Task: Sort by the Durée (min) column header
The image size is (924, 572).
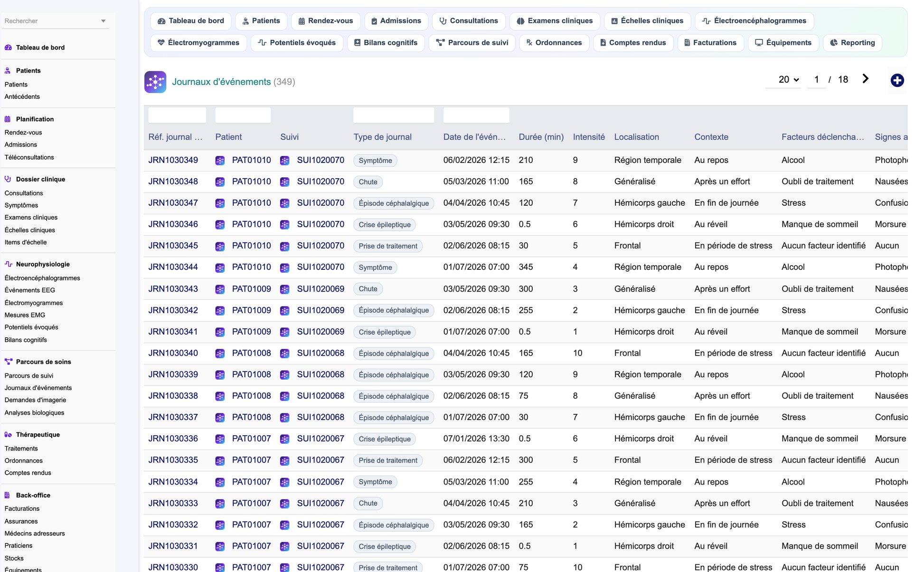Action: (x=541, y=137)
